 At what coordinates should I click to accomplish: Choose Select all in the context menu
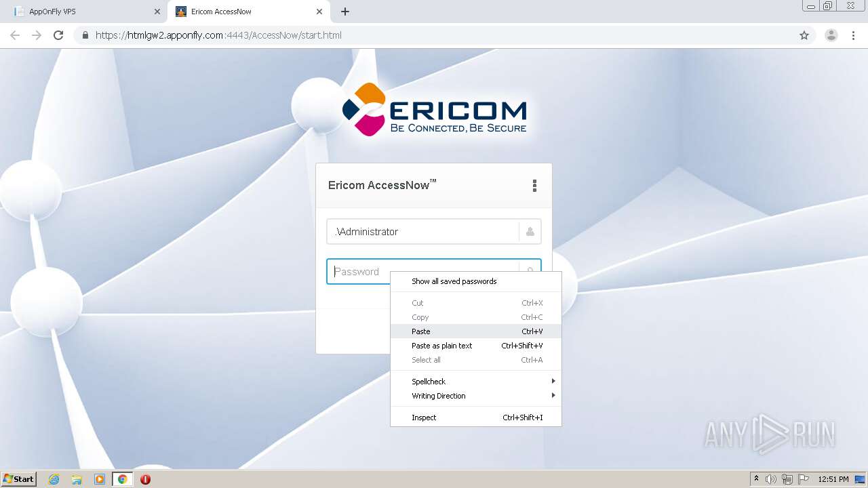coord(476,360)
